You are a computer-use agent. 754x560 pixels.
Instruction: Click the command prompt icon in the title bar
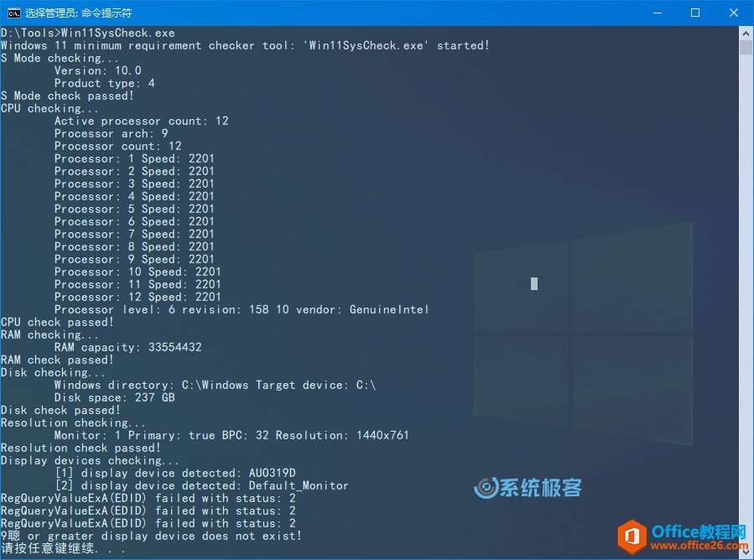tap(14, 13)
